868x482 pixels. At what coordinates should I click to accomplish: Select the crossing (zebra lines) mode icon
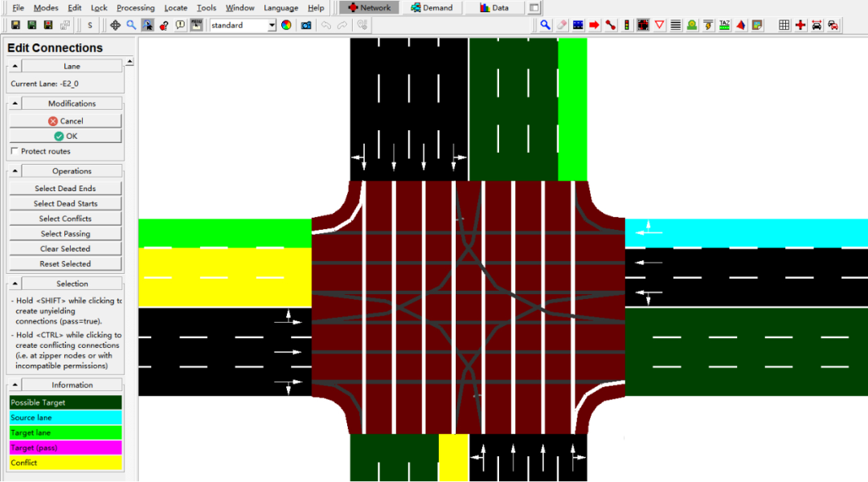pyautogui.click(x=676, y=25)
